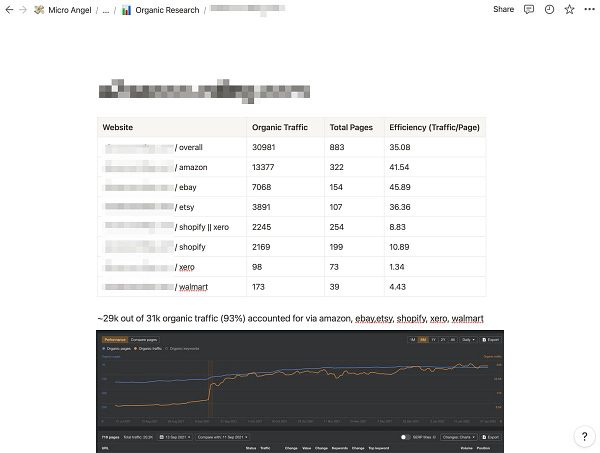Click the '/ etsy' website cell
This screenshot has height=453, width=600.
(172, 207)
